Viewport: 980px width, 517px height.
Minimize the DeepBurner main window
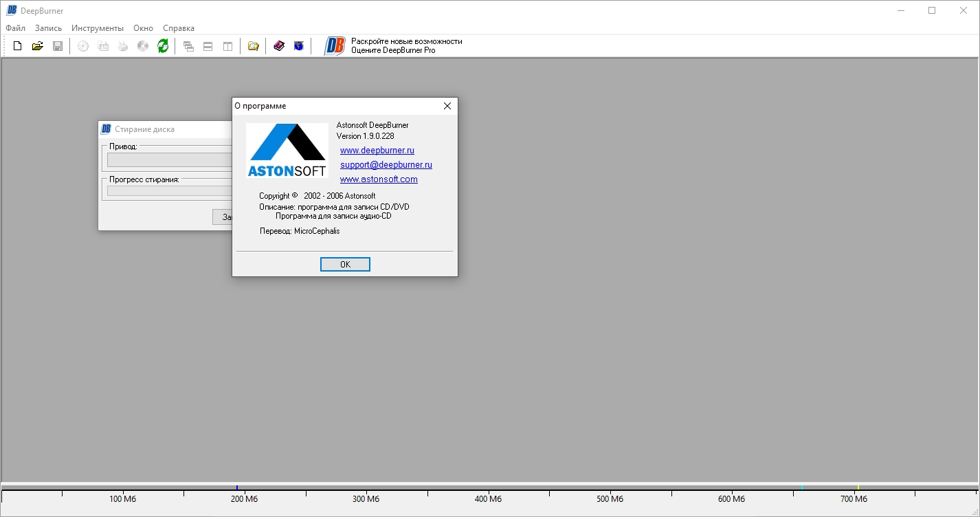[x=900, y=10]
